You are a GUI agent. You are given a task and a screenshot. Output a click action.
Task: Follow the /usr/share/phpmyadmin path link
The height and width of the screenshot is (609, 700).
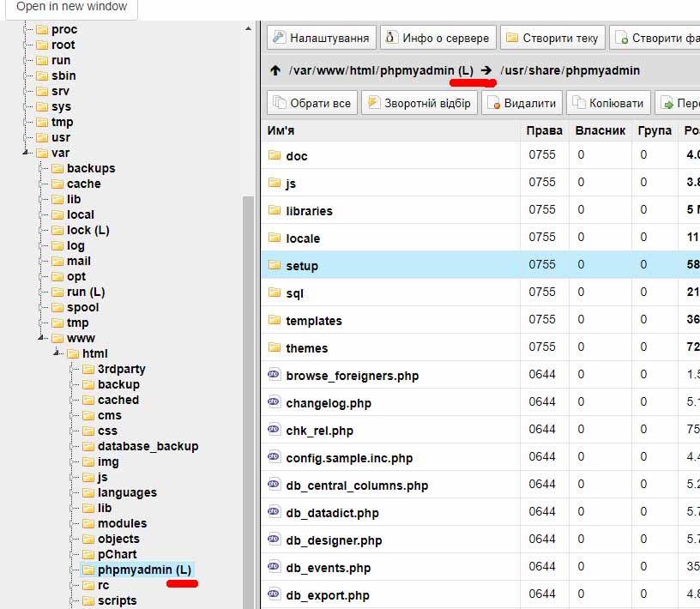(570, 70)
